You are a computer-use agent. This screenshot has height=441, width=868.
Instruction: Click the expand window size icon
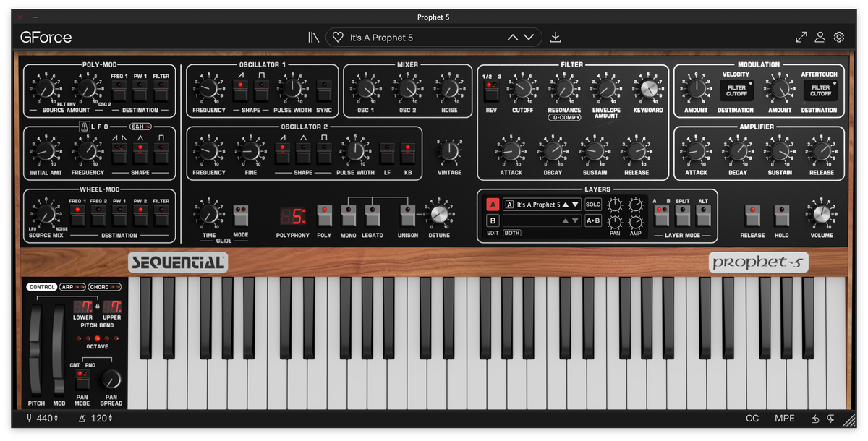(801, 38)
